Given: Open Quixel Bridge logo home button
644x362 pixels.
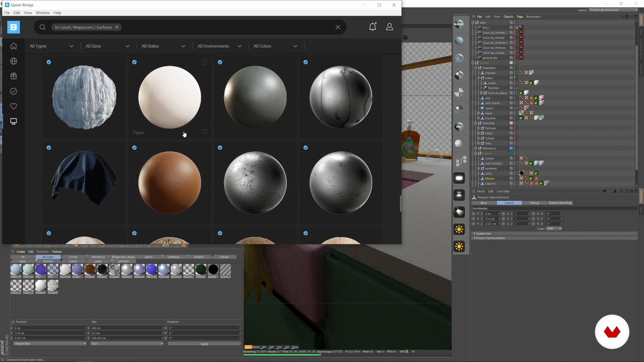Looking at the screenshot, I should click(x=13, y=27).
